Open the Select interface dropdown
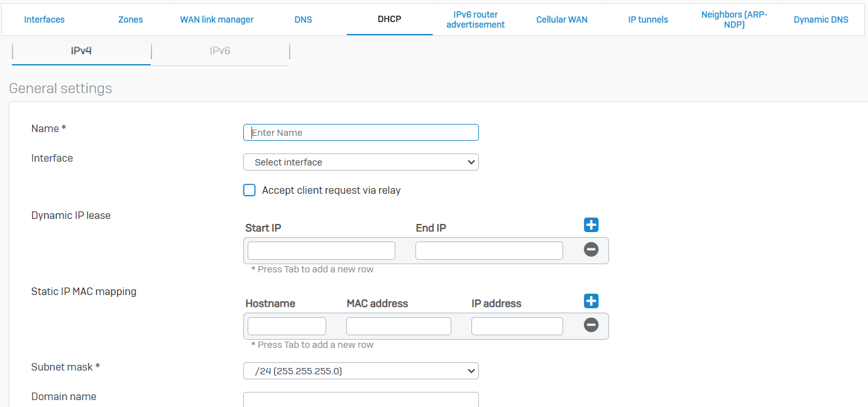This screenshot has width=868, height=407. coord(361,162)
